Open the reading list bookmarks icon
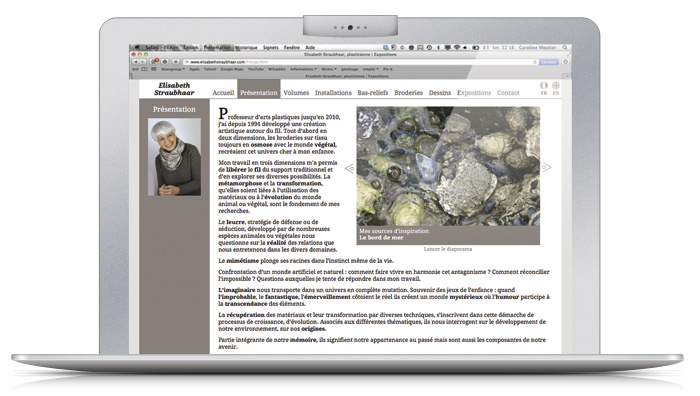The image size is (700, 396). (x=144, y=69)
